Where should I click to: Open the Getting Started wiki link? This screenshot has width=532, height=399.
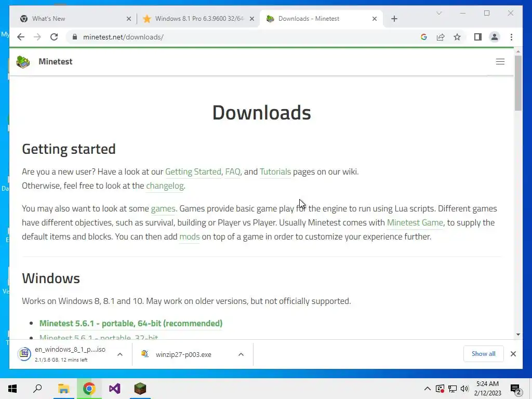coord(193,171)
